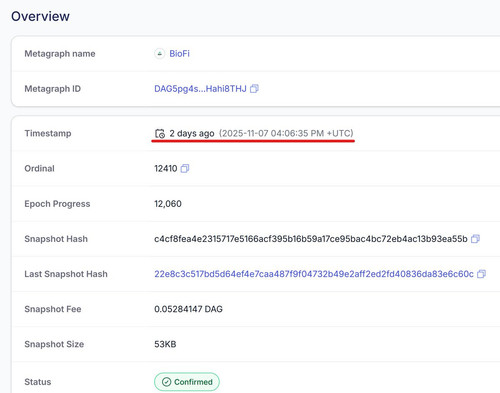Open the DAG5pg4s...Hahi8THJ metagraph ID link
This screenshot has width=500, height=393.
(x=200, y=89)
